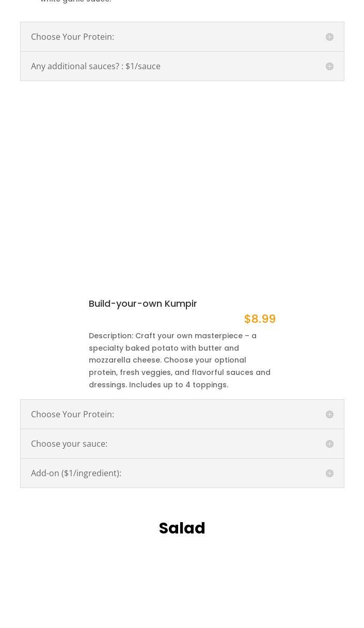364x628 pixels.
Task: Click plus icon on topmost Choose Your Protein row
Action: [x=329, y=37]
